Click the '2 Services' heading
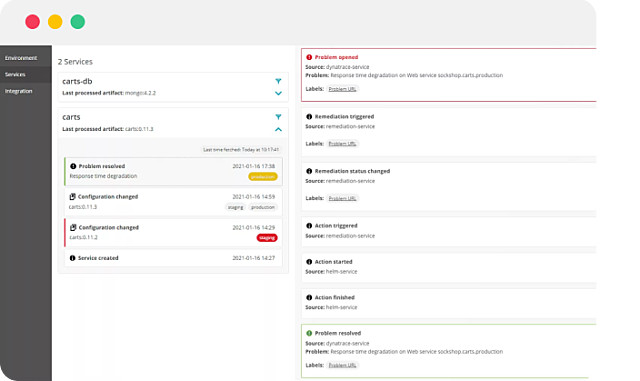Viewport: 640px width, 381px height. (x=75, y=62)
